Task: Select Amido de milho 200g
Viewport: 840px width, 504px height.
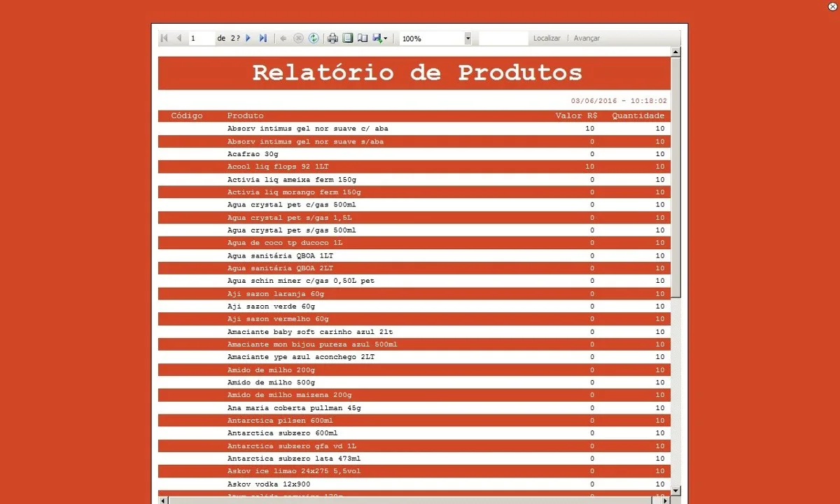Action: point(414,370)
